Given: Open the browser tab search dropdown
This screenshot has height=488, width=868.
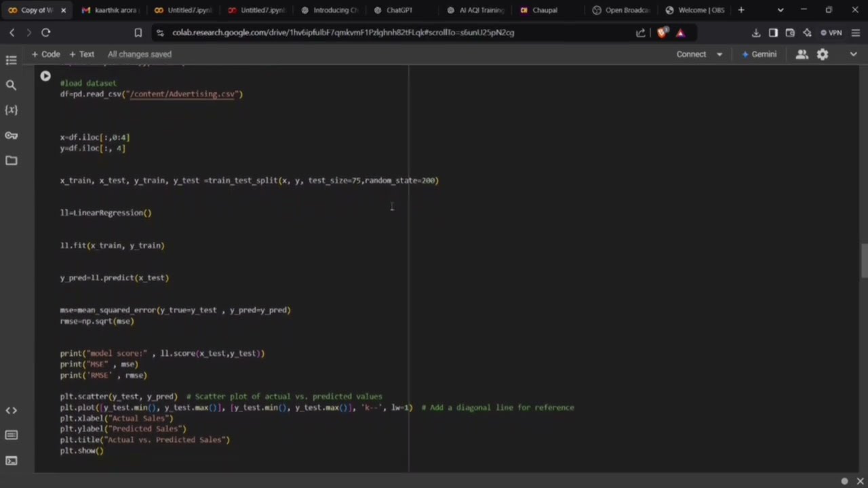Looking at the screenshot, I should click(x=781, y=10).
